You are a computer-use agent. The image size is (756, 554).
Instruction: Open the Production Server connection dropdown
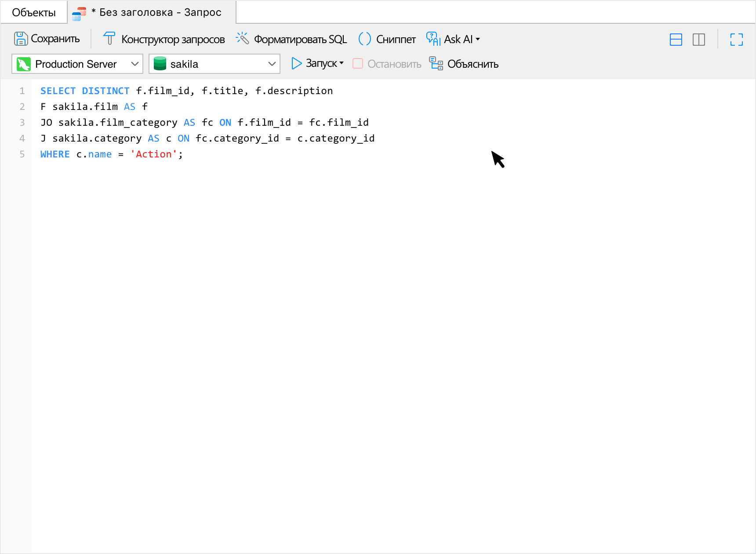pyautogui.click(x=77, y=64)
